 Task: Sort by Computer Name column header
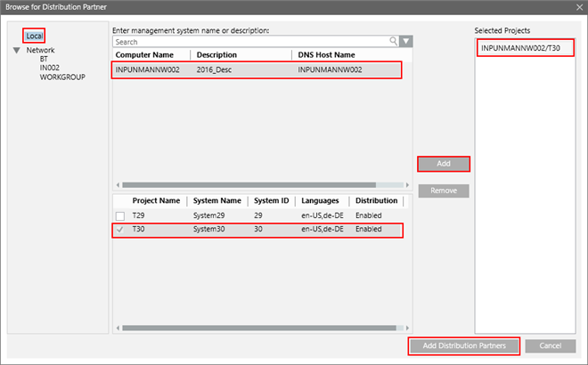click(150, 55)
